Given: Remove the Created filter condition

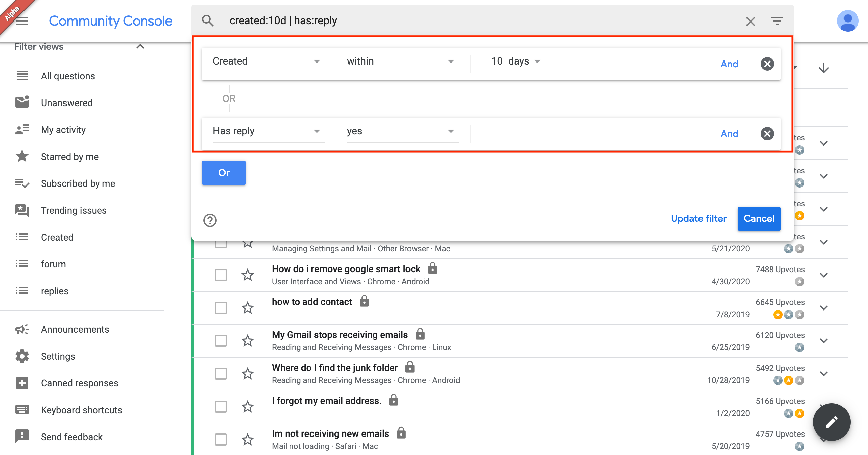Looking at the screenshot, I should click(767, 64).
